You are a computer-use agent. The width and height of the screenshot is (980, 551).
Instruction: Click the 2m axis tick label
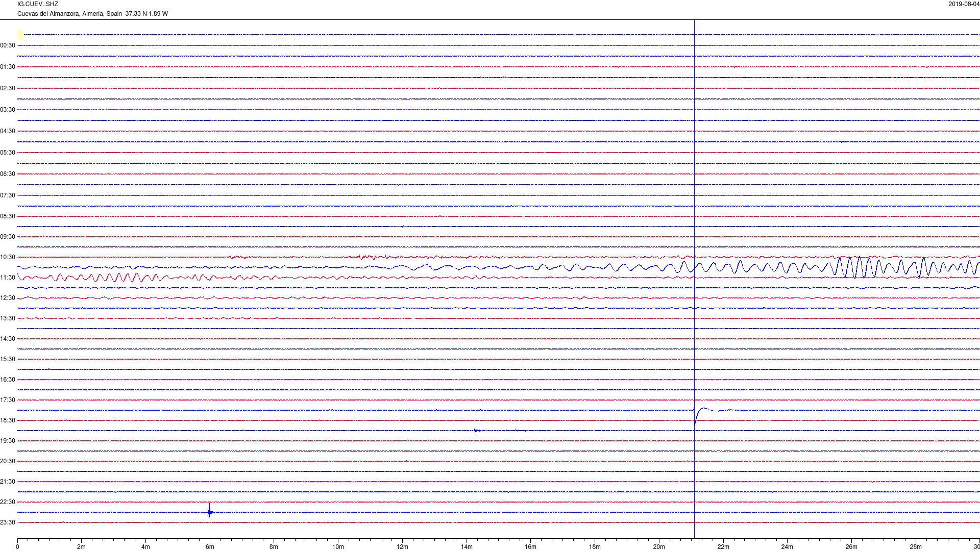pos(82,547)
